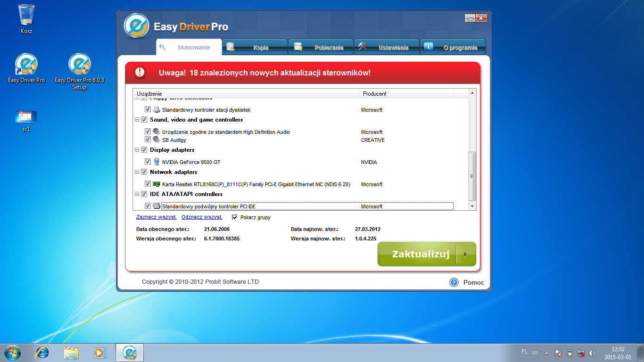
Task: Click the device list scroll up arrow
Action: click(x=472, y=92)
